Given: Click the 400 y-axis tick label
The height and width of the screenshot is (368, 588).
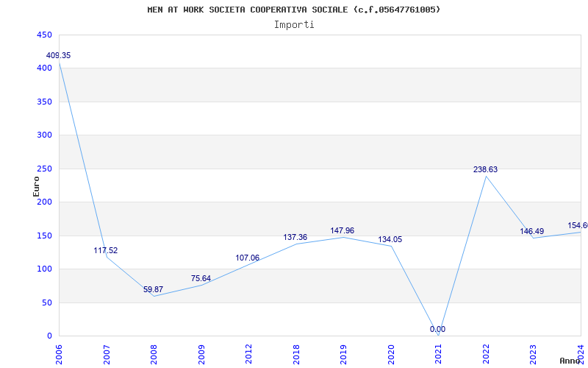Looking at the screenshot, I should coord(44,68).
